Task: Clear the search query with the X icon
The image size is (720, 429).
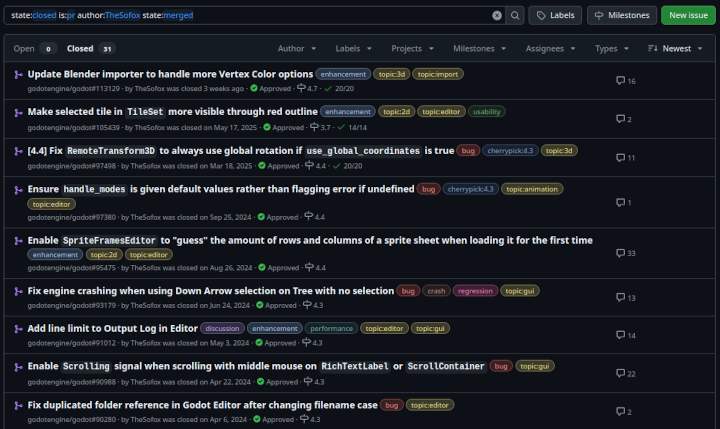Action: [x=497, y=16]
